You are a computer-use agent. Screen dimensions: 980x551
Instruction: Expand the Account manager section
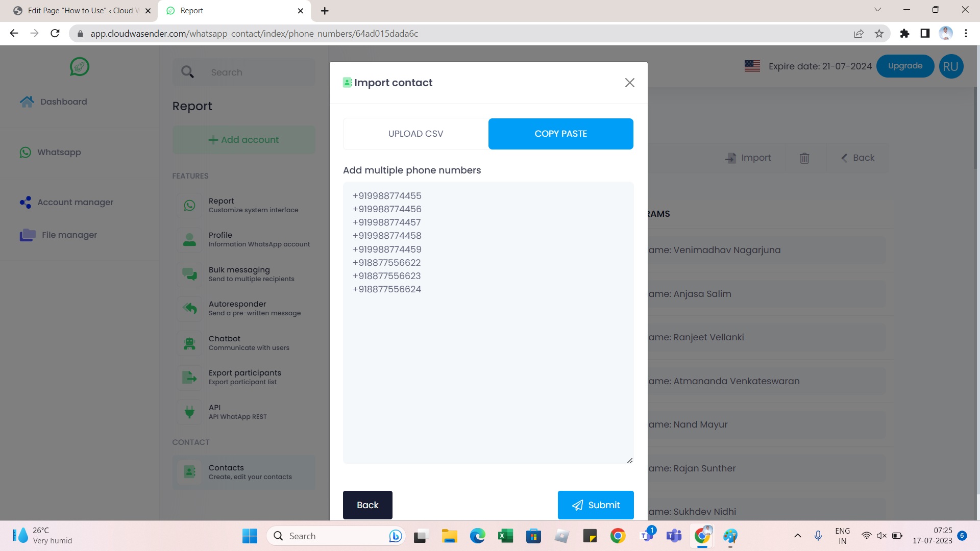(76, 201)
